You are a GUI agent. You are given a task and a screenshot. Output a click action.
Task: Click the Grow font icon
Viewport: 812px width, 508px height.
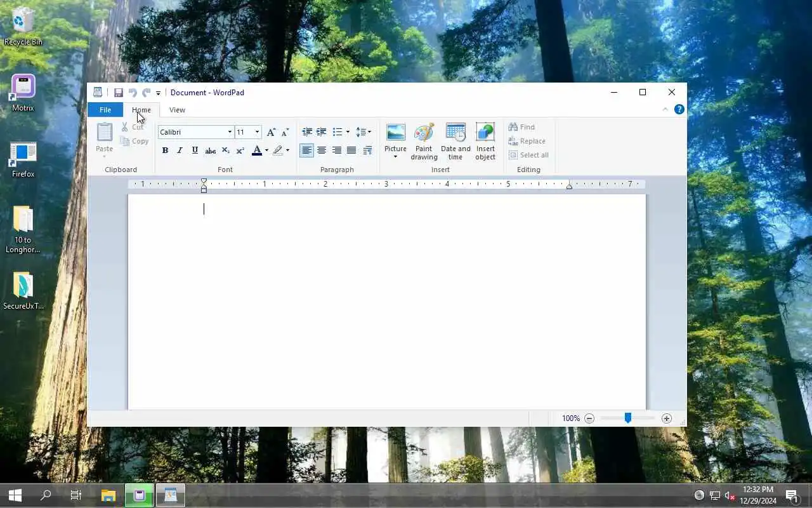(x=271, y=132)
